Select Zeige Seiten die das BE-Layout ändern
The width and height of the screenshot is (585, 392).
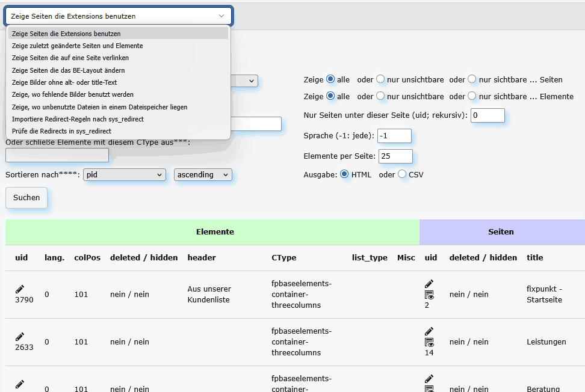[118, 70]
